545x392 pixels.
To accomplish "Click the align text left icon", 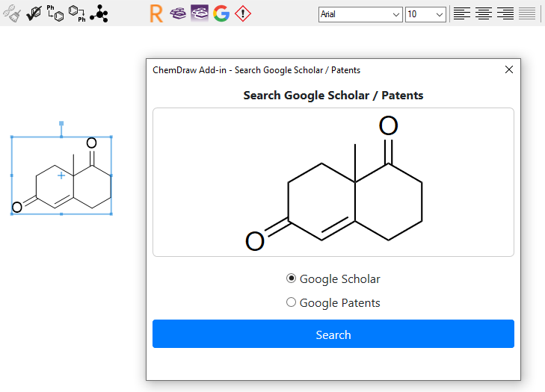I will pos(462,14).
